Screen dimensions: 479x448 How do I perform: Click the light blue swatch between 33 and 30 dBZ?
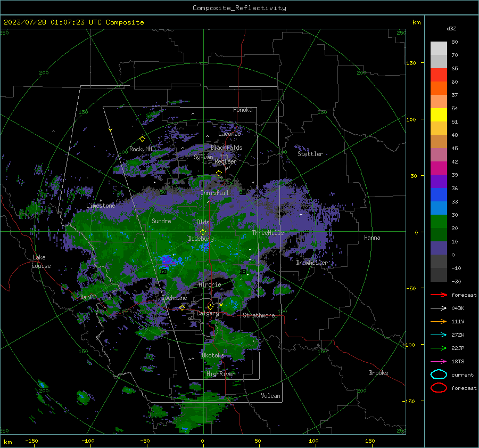click(439, 208)
